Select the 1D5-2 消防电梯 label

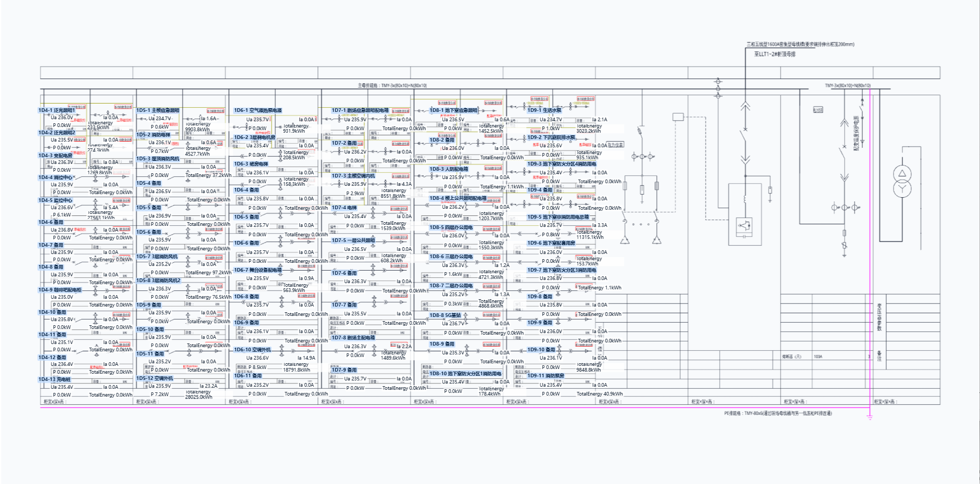(x=154, y=135)
